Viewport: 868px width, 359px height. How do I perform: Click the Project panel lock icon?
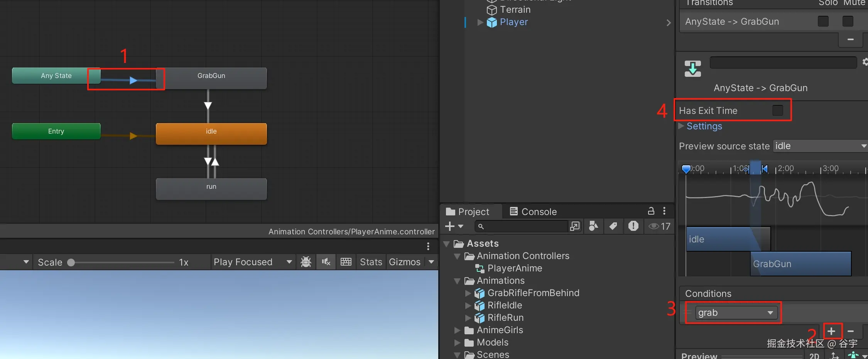[651, 211]
